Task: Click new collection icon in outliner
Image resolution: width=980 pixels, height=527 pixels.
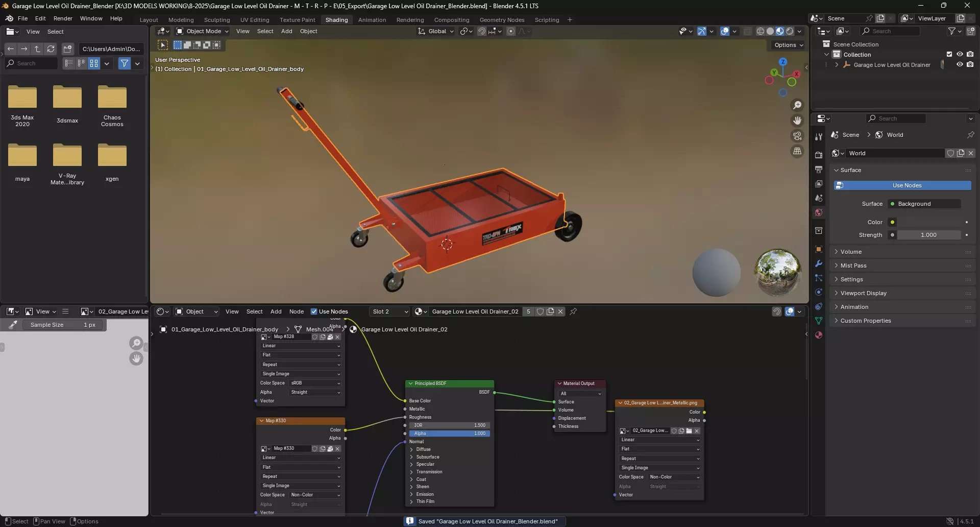Action: (x=970, y=31)
